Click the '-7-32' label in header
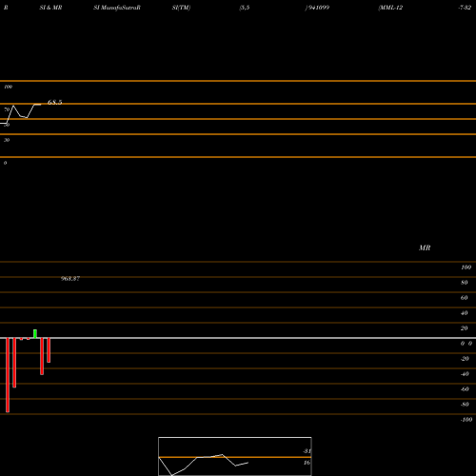This screenshot has height=476, width=476. tap(465, 8)
